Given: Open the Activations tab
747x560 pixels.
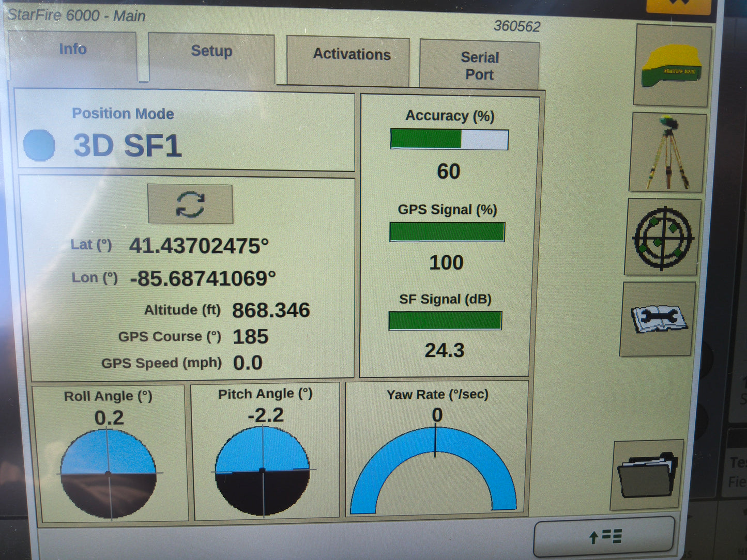Looking at the screenshot, I should click(x=352, y=55).
